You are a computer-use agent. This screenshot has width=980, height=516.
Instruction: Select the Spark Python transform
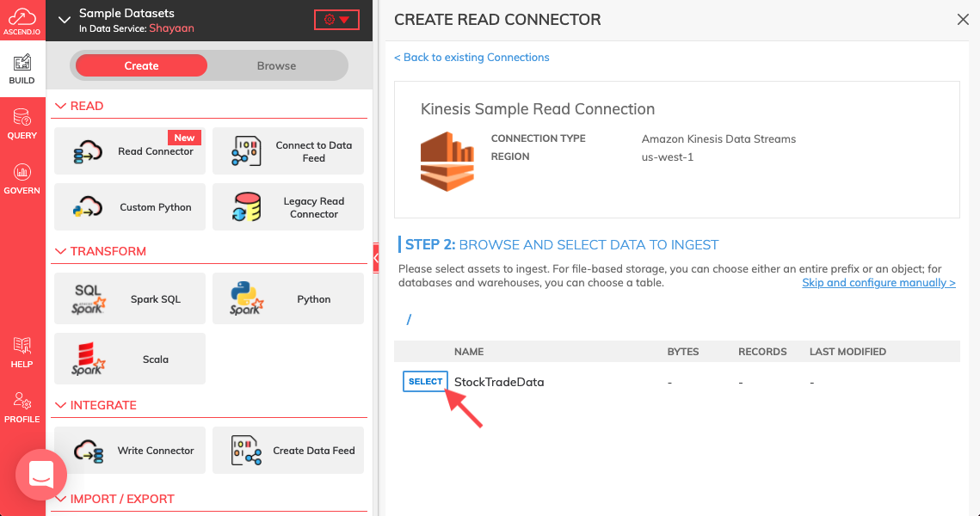288,298
